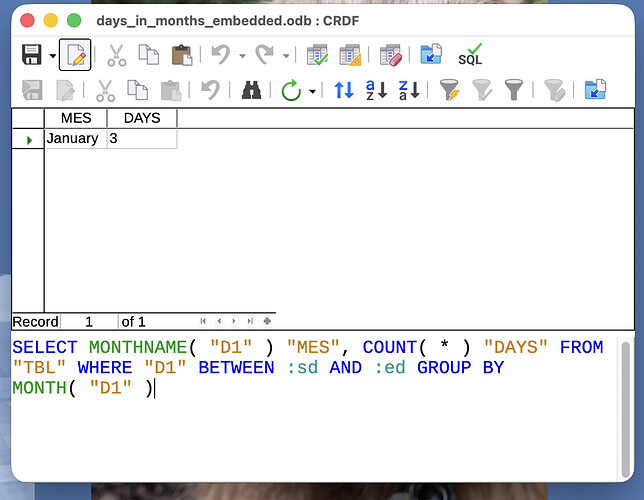644x500 pixels.
Task: Open Find Record binoculars icon
Action: 251,90
